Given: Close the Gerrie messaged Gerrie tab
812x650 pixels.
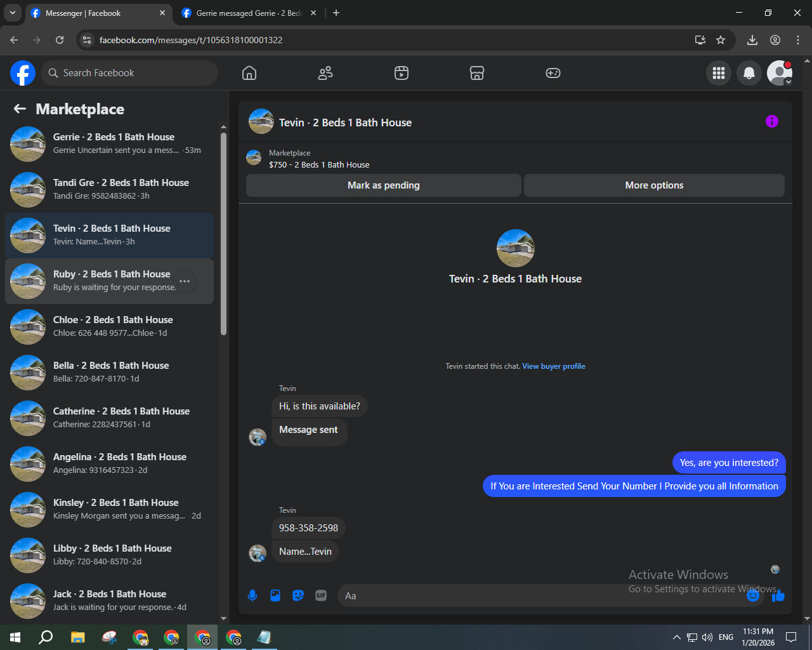Looking at the screenshot, I should click(x=313, y=13).
